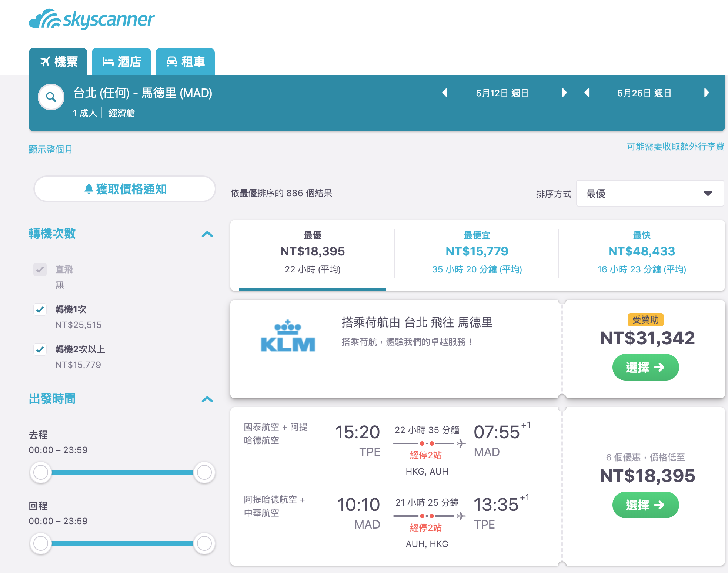Click the 去程 slider left handle

point(41,472)
